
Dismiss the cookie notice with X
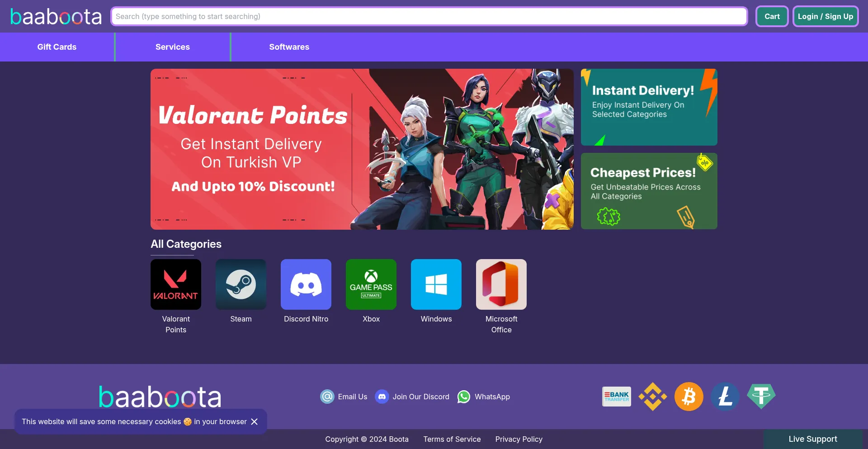pos(255,421)
